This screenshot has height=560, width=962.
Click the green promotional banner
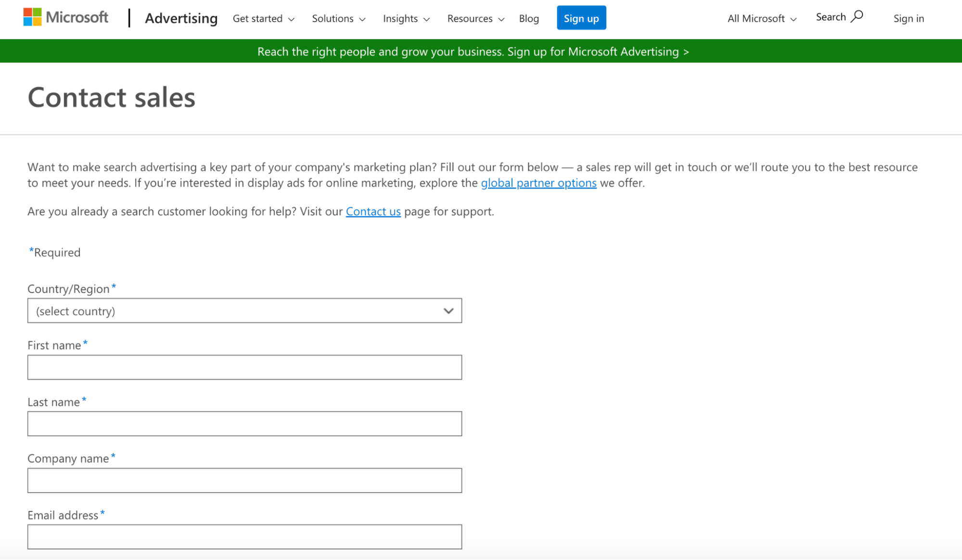pyautogui.click(x=475, y=51)
